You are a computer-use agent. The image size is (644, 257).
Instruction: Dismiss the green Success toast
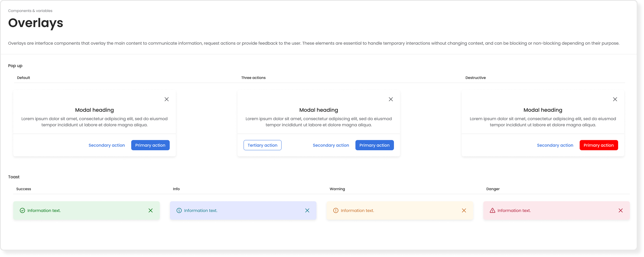[x=150, y=210]
